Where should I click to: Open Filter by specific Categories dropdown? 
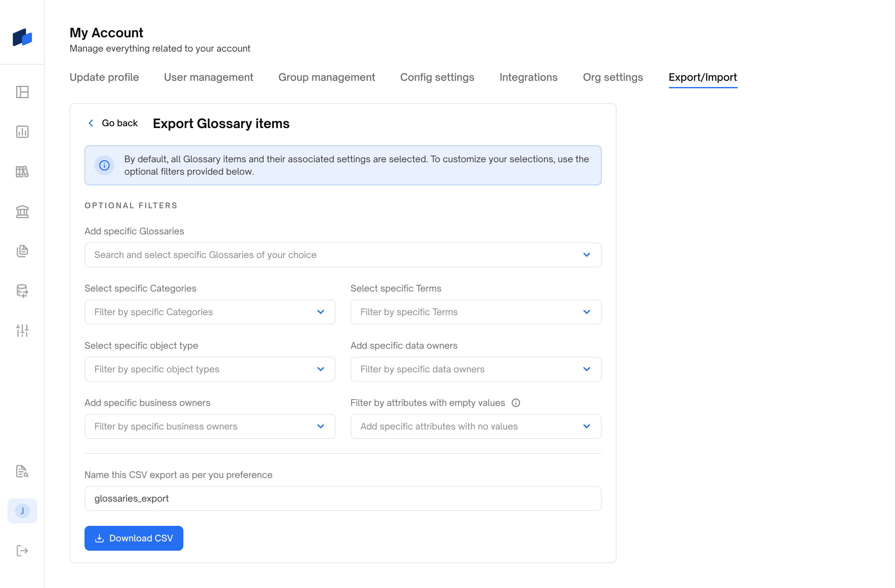pyautogui.click(x=209, y=312)
